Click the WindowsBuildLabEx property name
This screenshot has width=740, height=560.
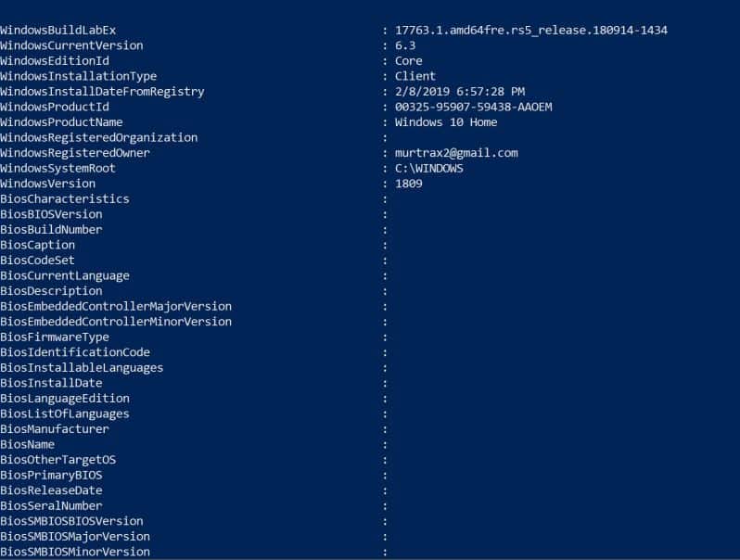58,31
